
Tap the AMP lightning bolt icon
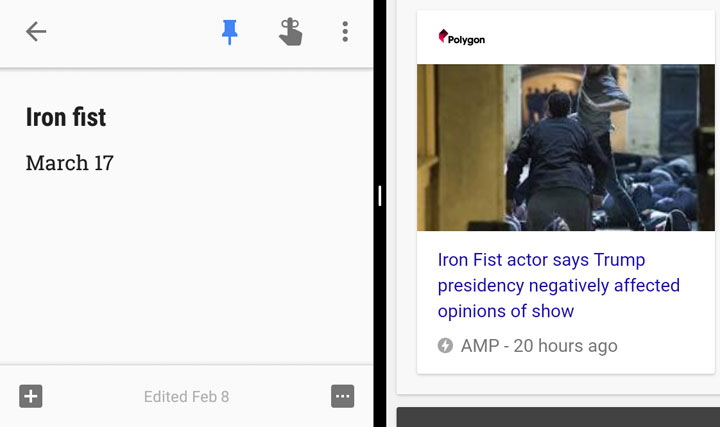(445, 345)
